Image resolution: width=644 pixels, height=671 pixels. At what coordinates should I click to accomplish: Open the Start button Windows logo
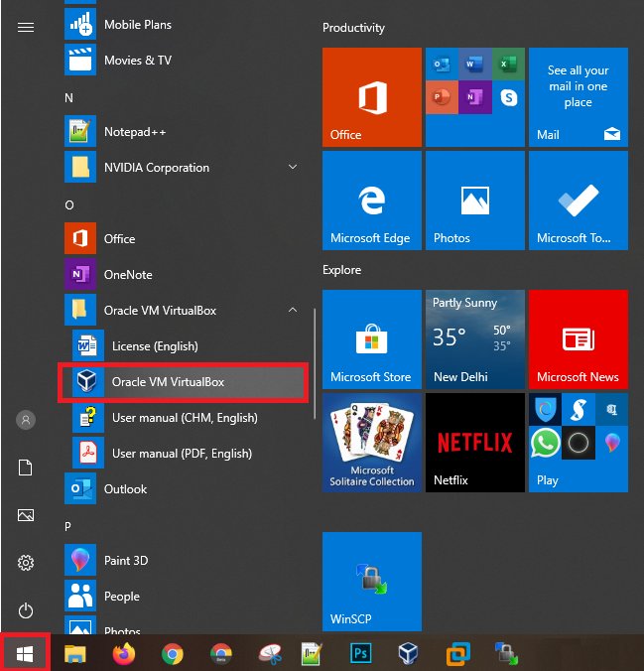pos(25,653)
